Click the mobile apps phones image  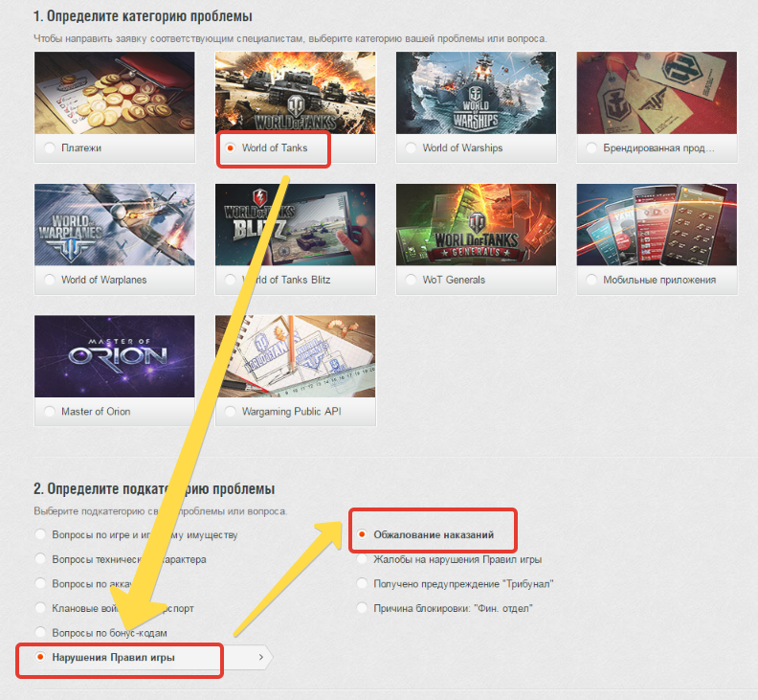tap(657, 224)
